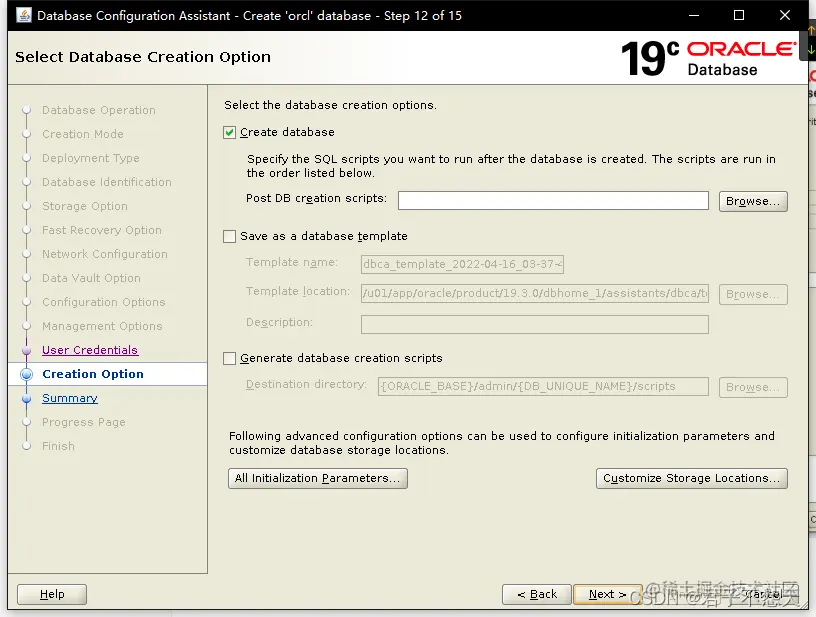
Task: Click the Deployment Type step
Action: point(91,158)
